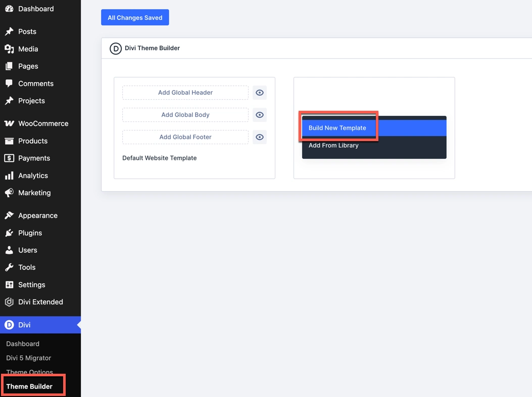Click the Divi Theme Builder header logo

(116, 49)
